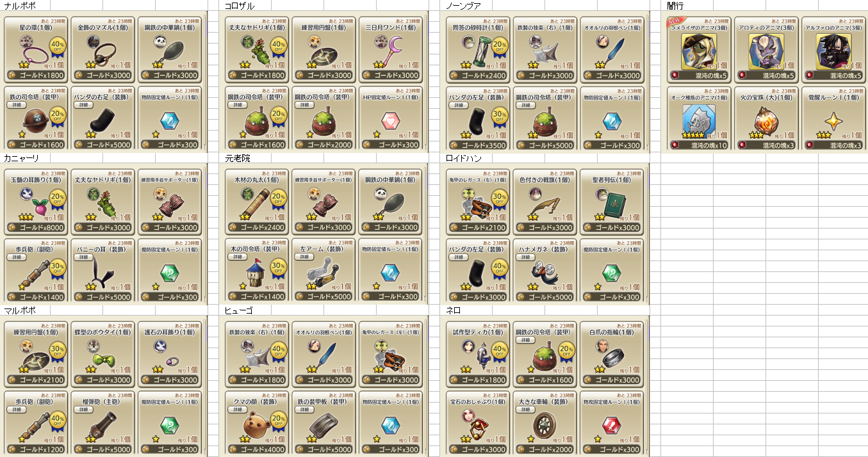The height and width of the screenshot is (457, 868).
Task: Click the pink HP固定値ルーン heart rune icon
Action: click(x=388, y=121)
